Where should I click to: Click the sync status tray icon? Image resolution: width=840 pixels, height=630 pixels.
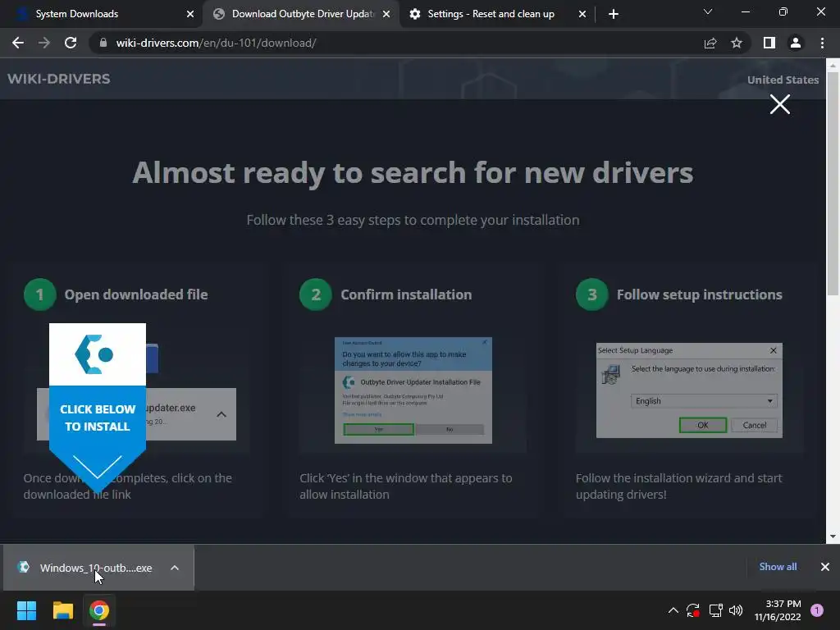coord(693,610)
